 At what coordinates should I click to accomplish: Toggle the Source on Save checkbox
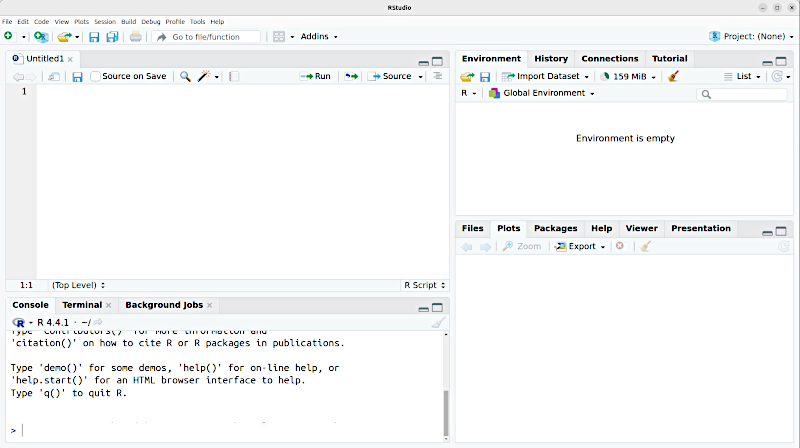[x=96, y=76]
